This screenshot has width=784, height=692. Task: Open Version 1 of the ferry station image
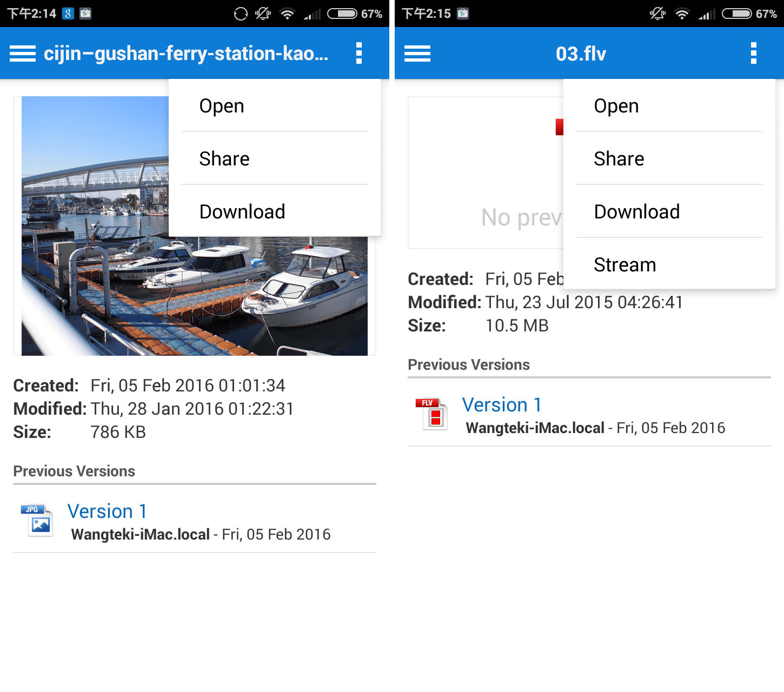107,511
